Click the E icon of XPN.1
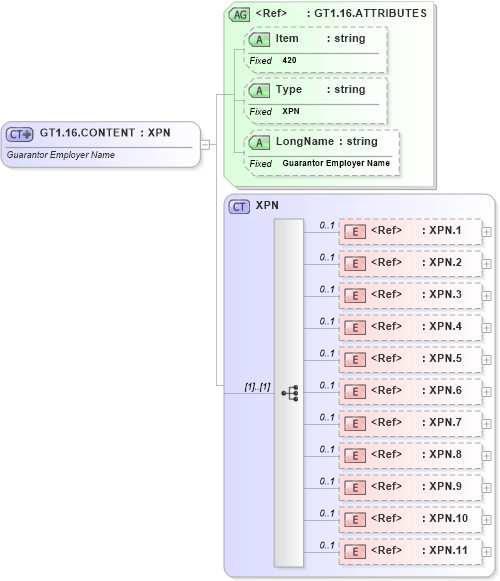Screen dimensions: 500x581 coord(355,232)
